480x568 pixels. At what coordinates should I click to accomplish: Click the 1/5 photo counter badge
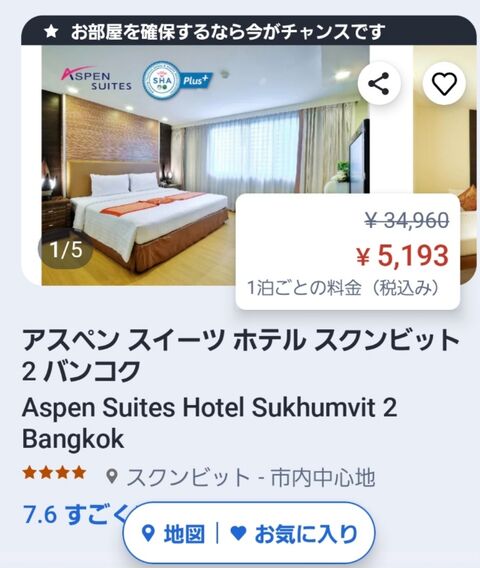click(x=66, y=250)
